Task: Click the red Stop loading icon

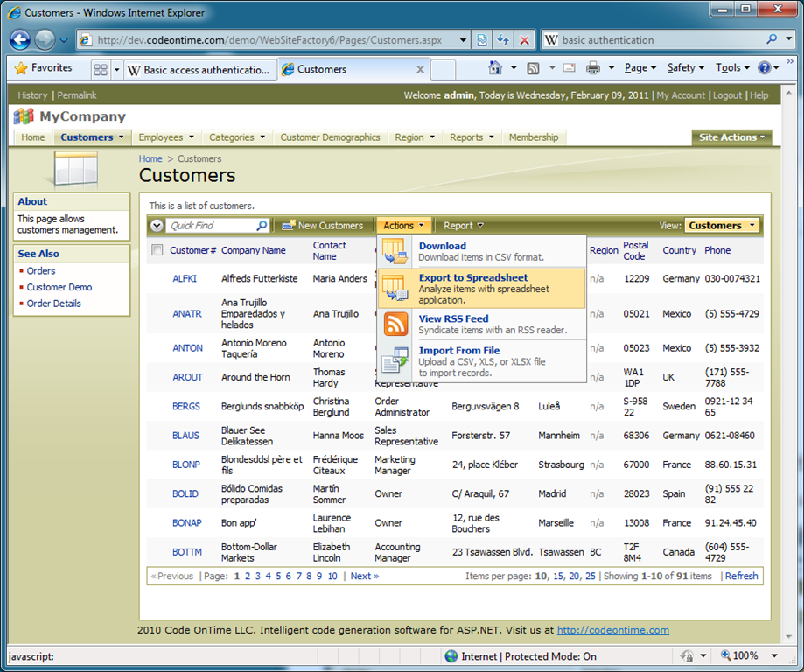Action: point(524,40)
